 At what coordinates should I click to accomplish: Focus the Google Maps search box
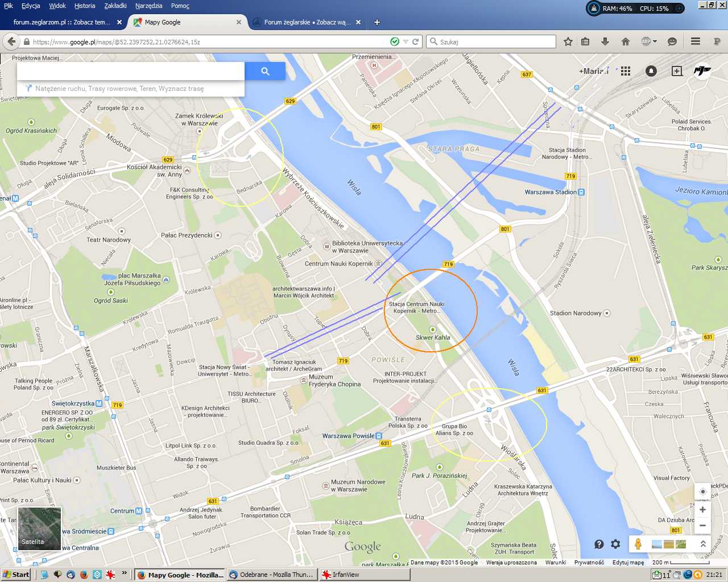[x=131, y=71]
